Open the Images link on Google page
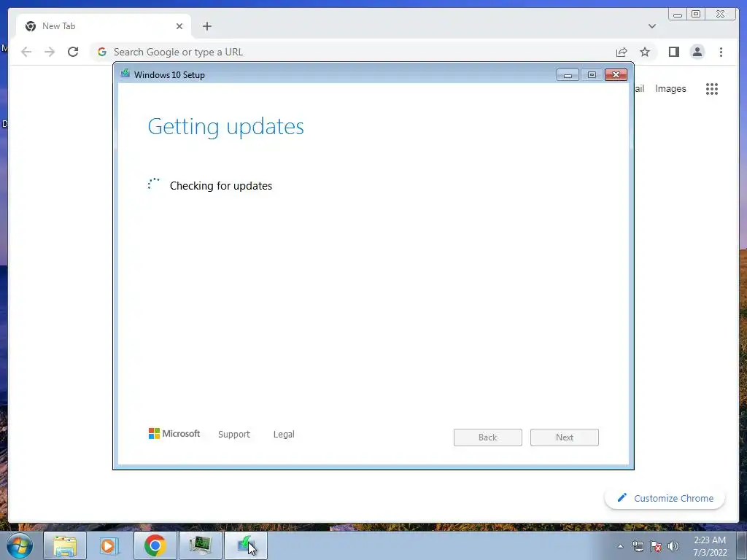The width and height of the screenshot is (747, 560). click(670, 88)
